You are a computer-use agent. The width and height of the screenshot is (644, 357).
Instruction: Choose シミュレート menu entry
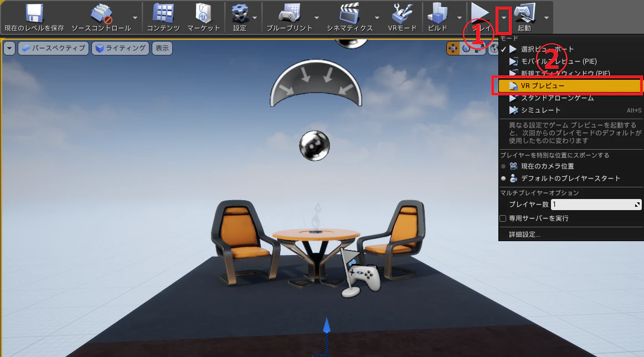571,110
